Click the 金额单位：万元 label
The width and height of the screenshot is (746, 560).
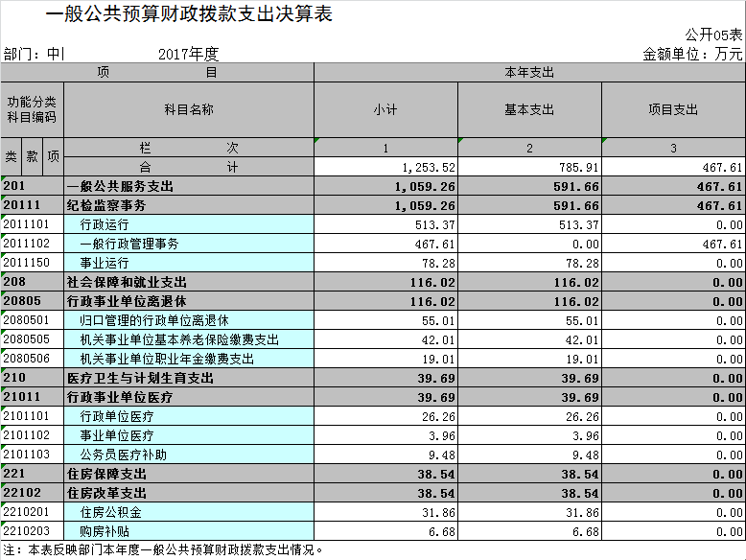tap(692, 54)
